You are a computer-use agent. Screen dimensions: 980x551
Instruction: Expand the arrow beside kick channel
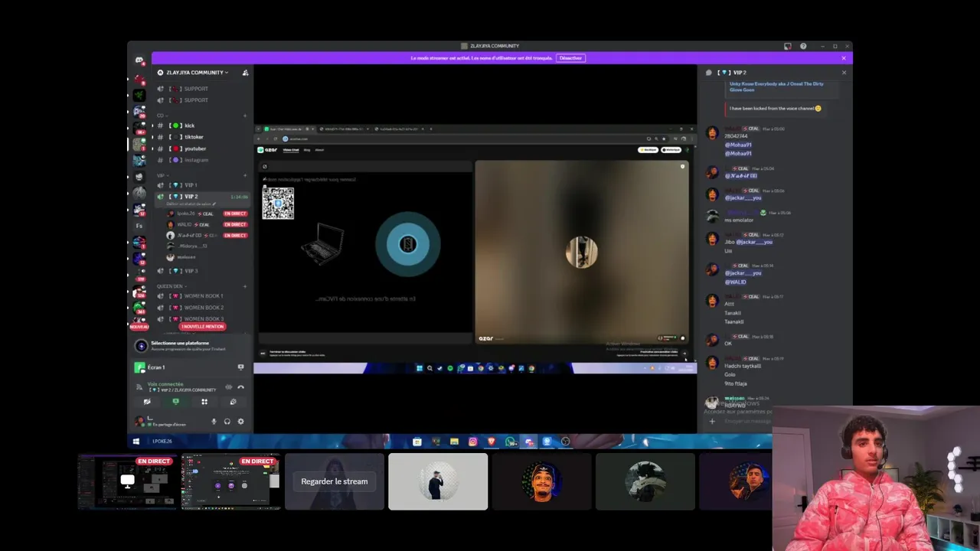click(152, 126)
